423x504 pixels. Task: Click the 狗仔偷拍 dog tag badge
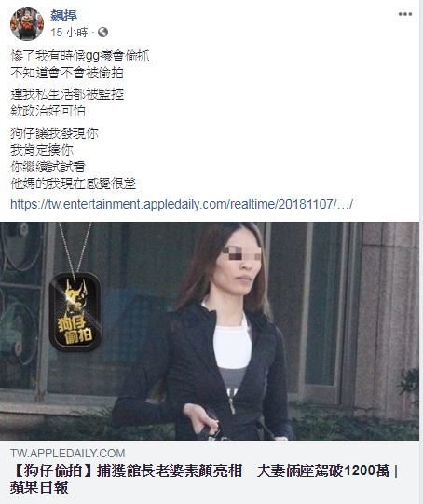[75, 311]
